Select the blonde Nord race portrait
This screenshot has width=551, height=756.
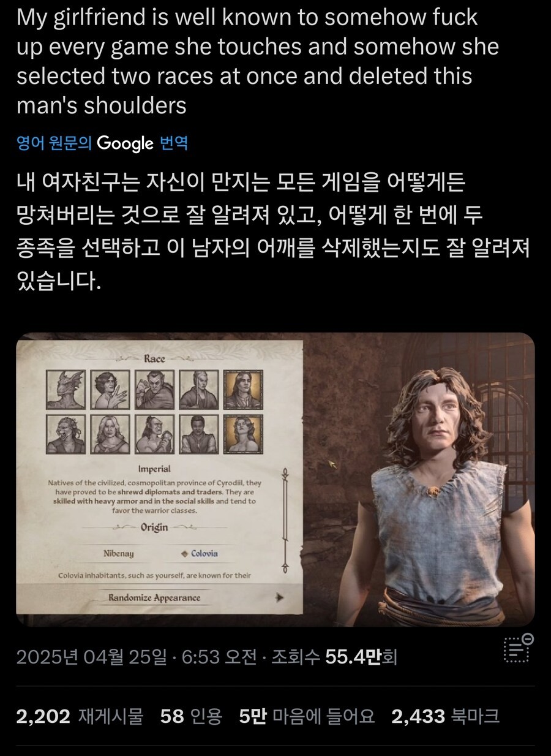110,434
